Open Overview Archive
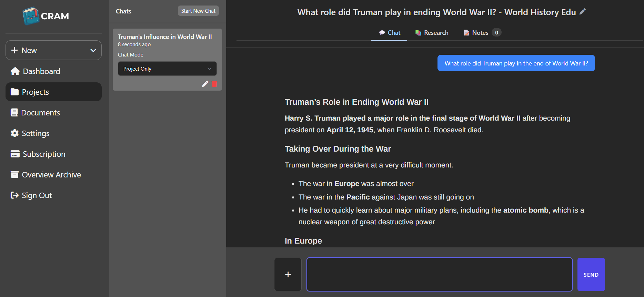 (x=53, y=175)
